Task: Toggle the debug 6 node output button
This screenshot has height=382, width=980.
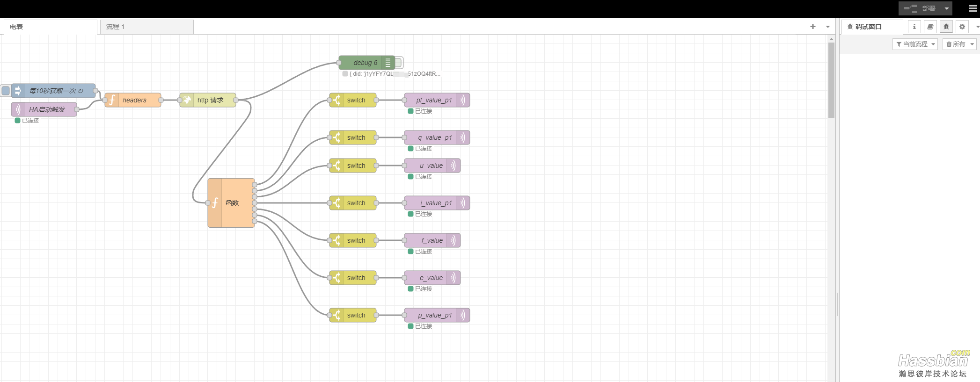Action: coord(399,63)
